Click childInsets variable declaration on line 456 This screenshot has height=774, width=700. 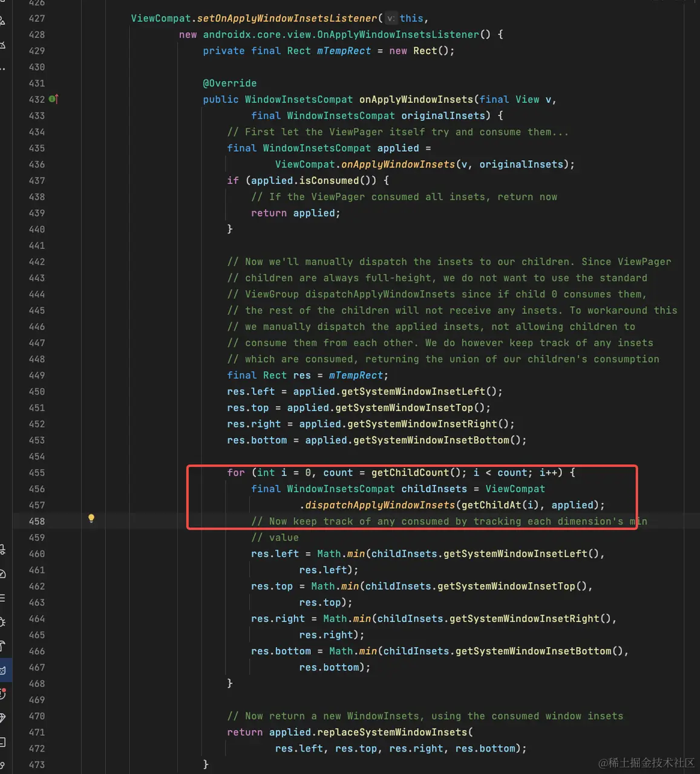click(x=434, y=489)
